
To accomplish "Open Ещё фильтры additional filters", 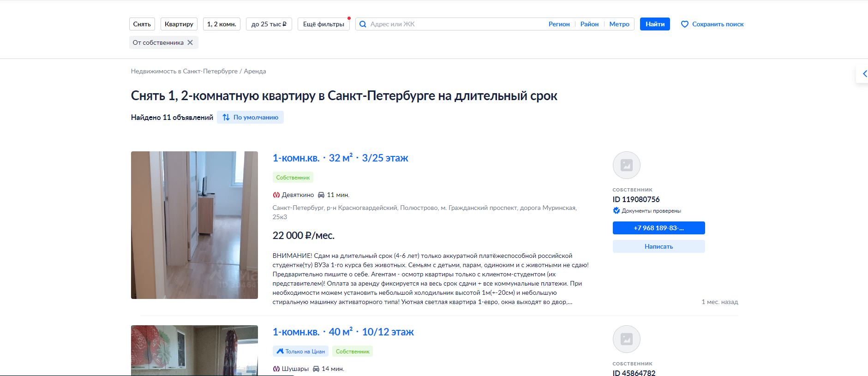I will tap(323, 24).
